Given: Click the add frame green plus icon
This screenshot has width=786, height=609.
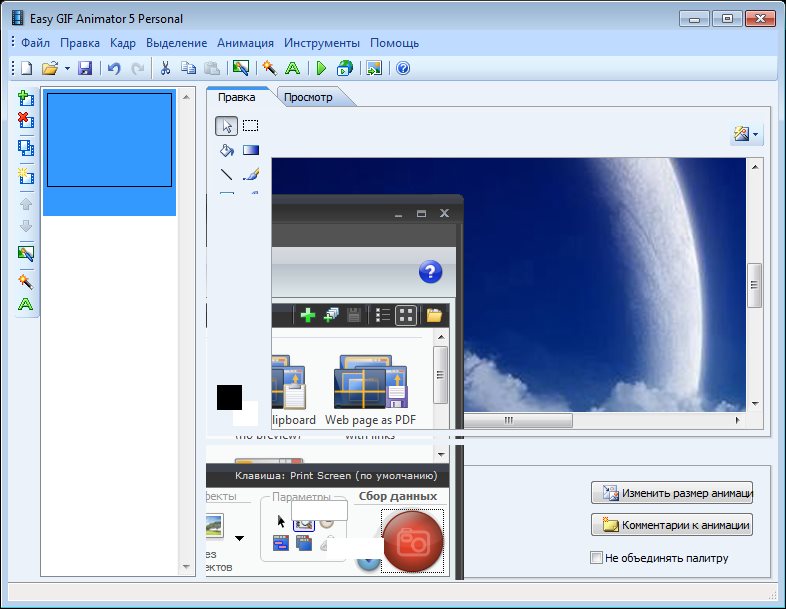Looking at the screenshot, I should 26,97.
